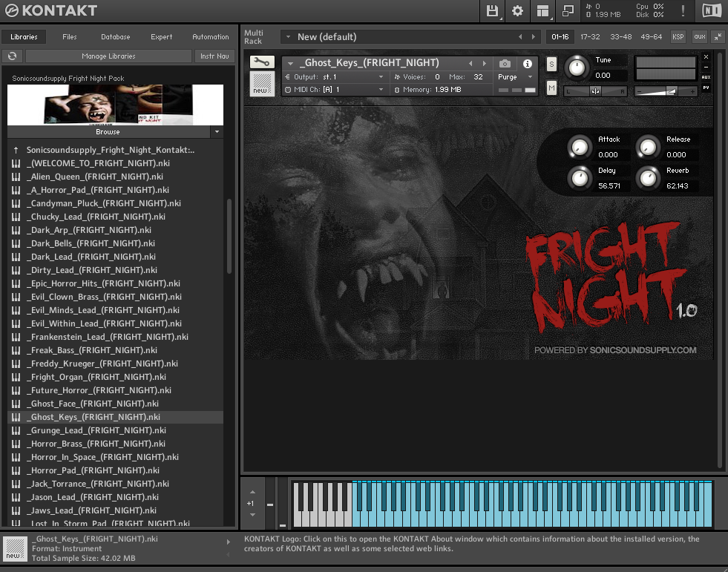Minimize rack headers with the collapse icon

pos(718,36)
